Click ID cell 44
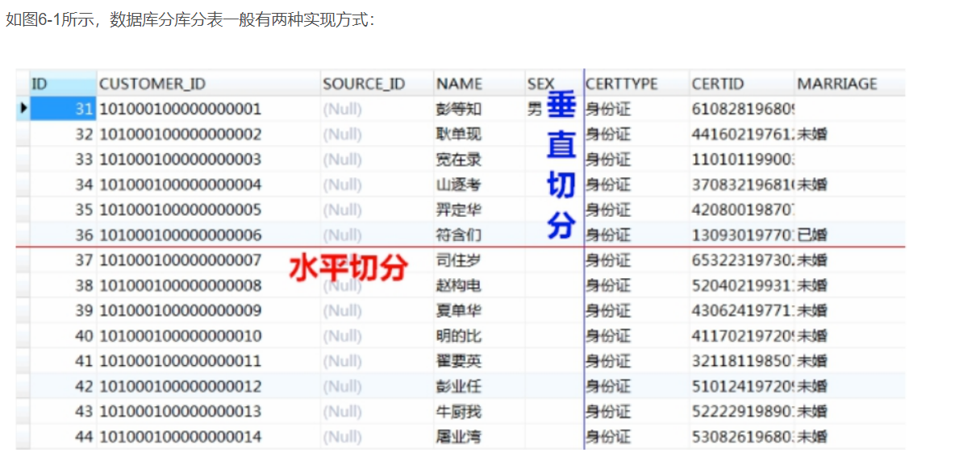The image size is (980, 457). [x=63, y=437]
